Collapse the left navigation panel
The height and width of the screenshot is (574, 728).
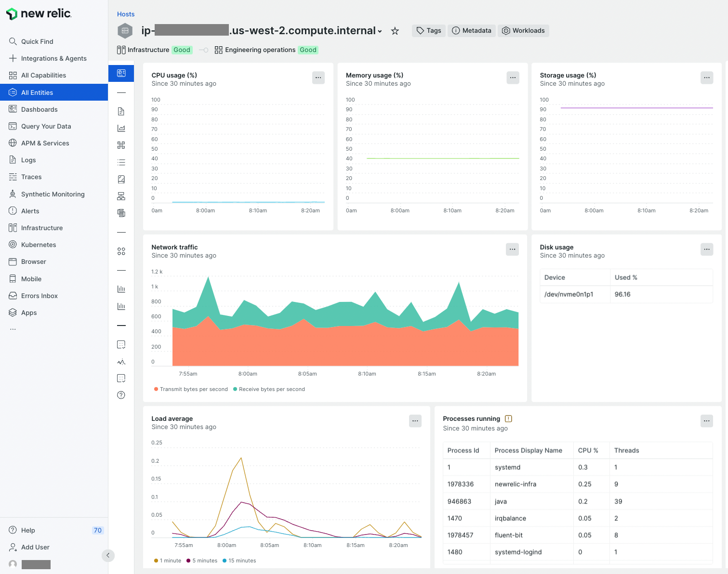point(108,555)
